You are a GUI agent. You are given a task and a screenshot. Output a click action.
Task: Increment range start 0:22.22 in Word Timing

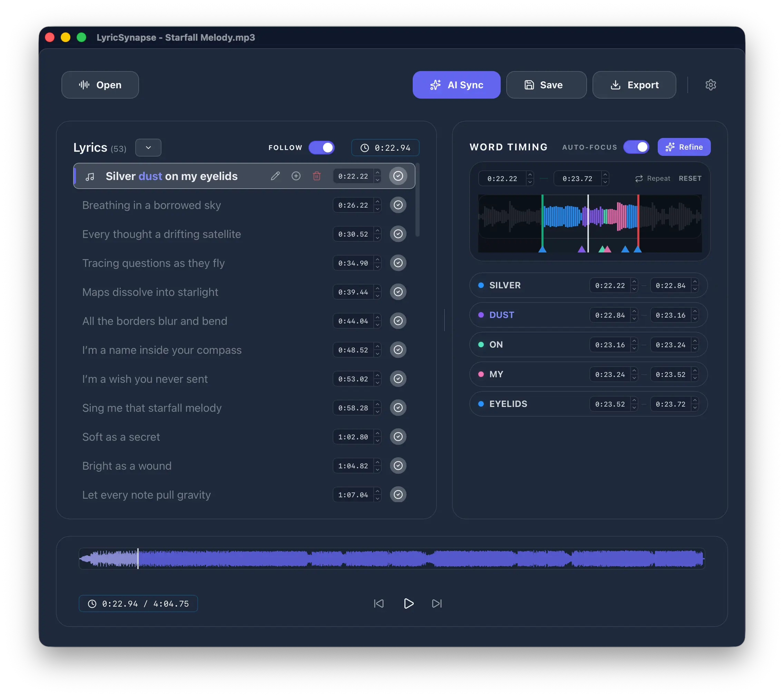(530, 174)
